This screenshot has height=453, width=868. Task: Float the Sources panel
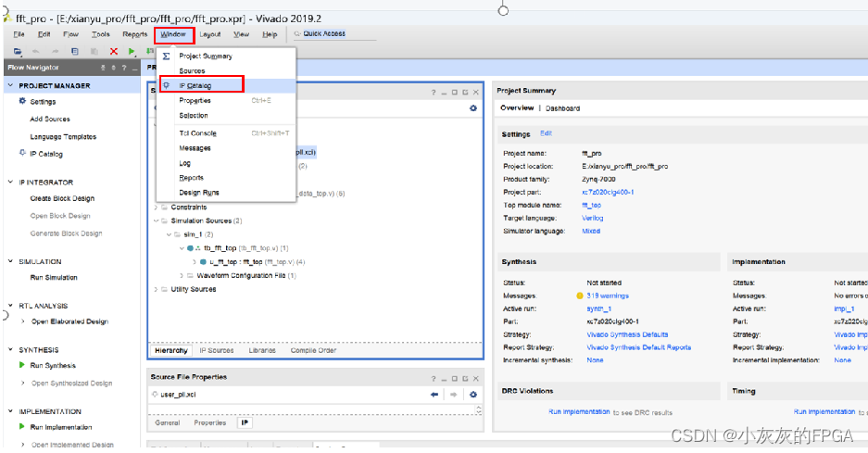(465, 93)
